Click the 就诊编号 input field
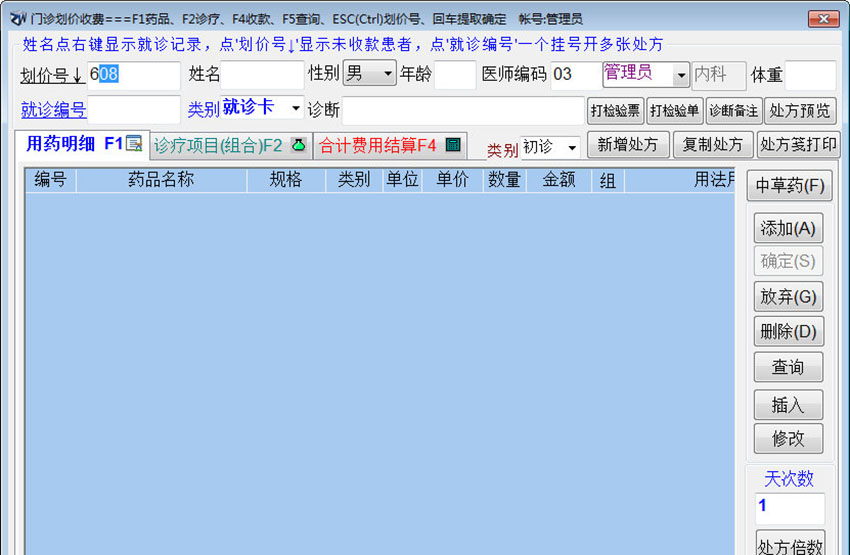The image size is (850, 555). 133,110
